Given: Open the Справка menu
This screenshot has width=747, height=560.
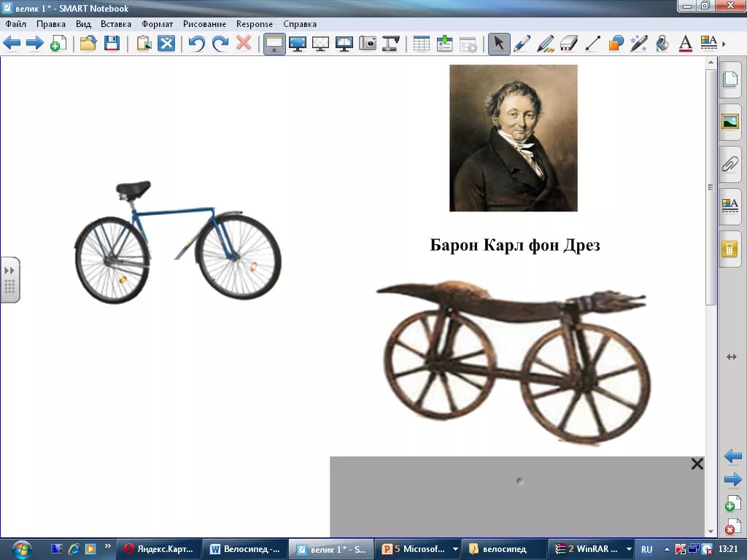Looking at the screenshot, I should point(300,24).
